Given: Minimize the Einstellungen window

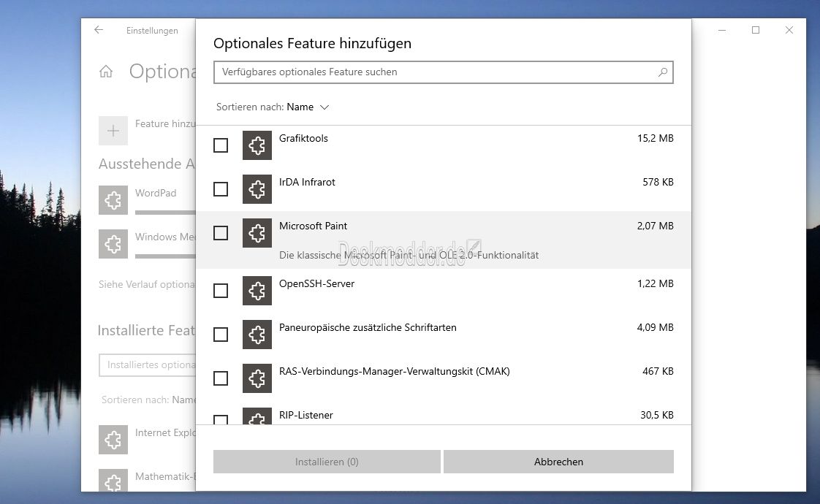Looking at the screenshot, I should 722,31.
